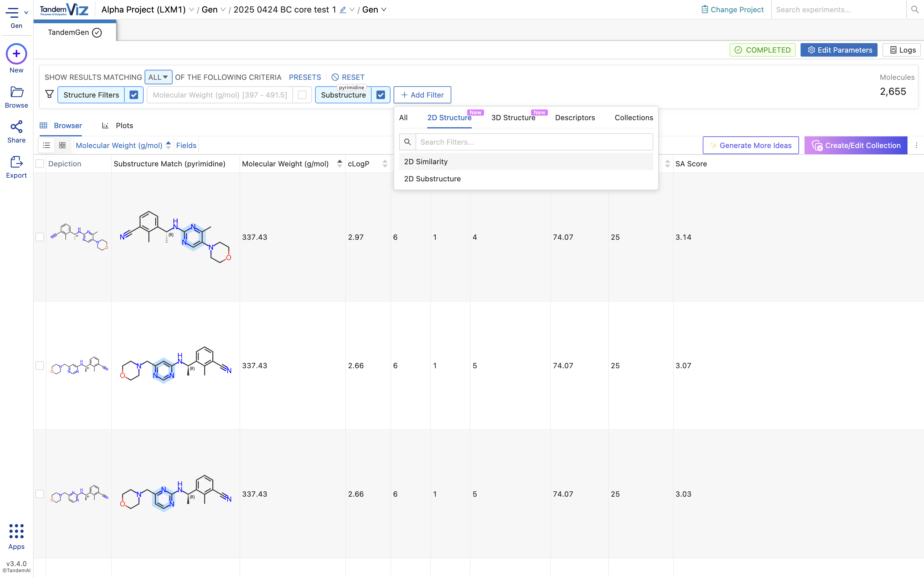Image resolution: width=924 pixels, height=578 pixels.
Task: Open the Apps grid icon
Action: click(16, 532)
